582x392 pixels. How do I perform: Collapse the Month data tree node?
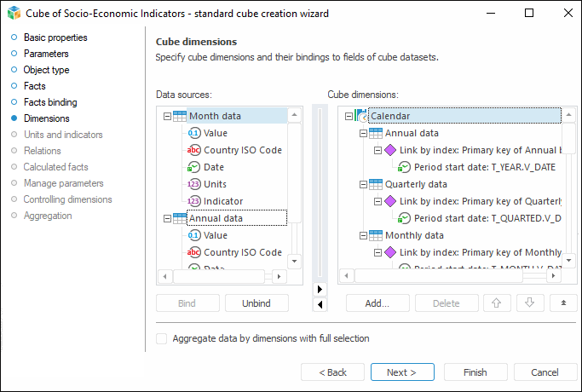(167, 116)
